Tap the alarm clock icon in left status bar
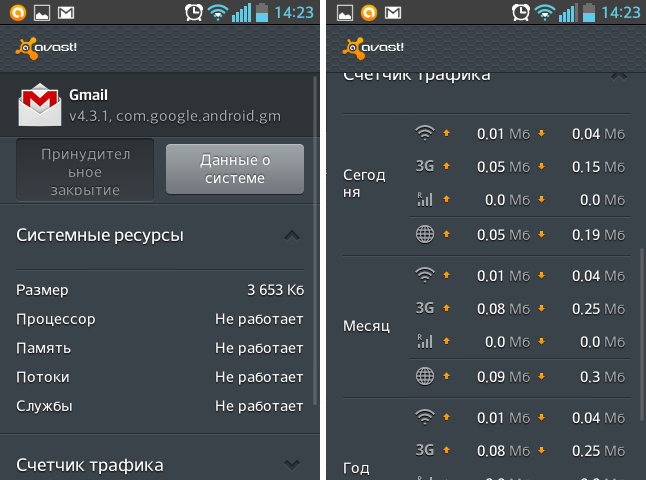This screenshot has height=480, width=646. 194,13
